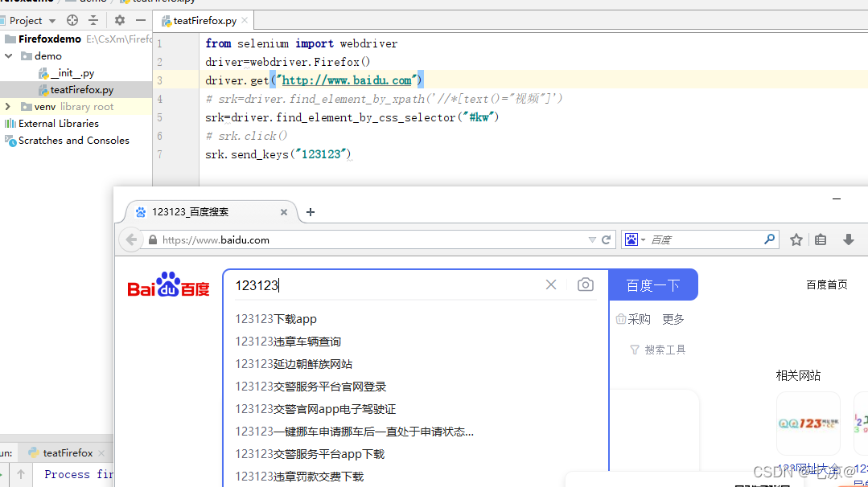Viewport: 868px width, 487px height.
Task: Open the Project view dropdown
Action: [x=52, y=21]
